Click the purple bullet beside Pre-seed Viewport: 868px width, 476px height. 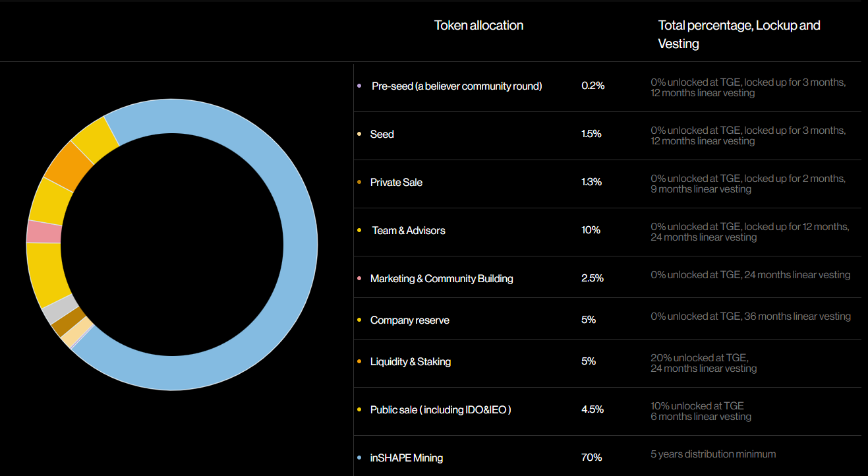[x=359, y=86]
